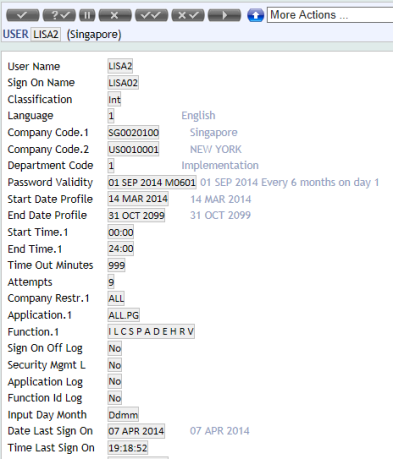Click the greyed 14 MAR 2014 description
The image size is (393, 459).
tap(221, 199)
